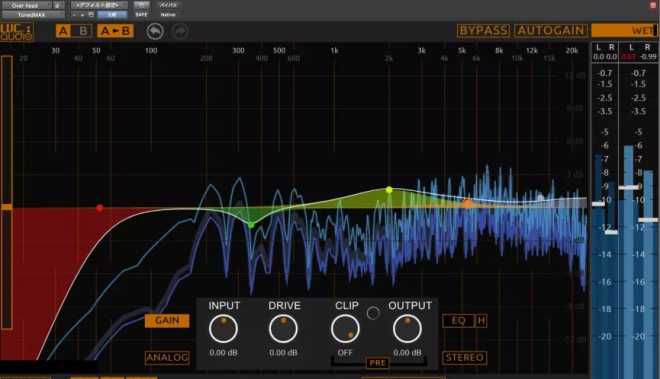Open the preset dropdown in host header
The height and width of the screenshot is (379, 660).
[99, 5]
